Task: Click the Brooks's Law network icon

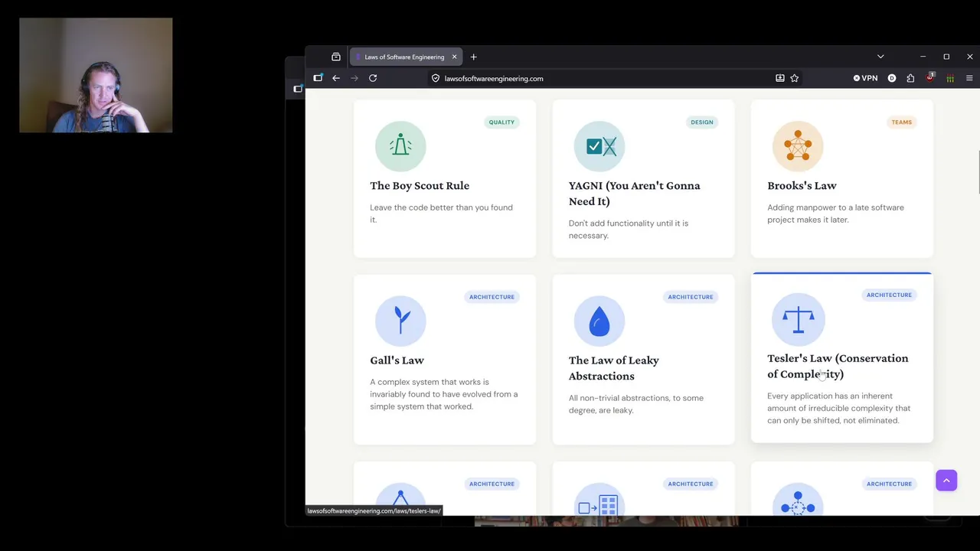Action: click(798, 146)
